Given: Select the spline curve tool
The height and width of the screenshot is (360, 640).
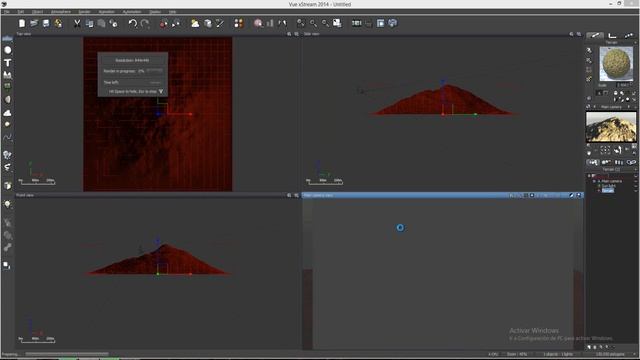Looking at the screenshot, I should pos(7,138).
